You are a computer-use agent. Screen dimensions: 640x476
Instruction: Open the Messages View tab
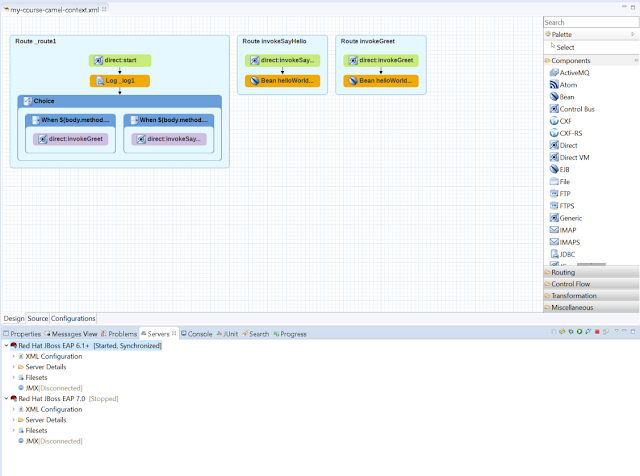click(x=71, y=334)
